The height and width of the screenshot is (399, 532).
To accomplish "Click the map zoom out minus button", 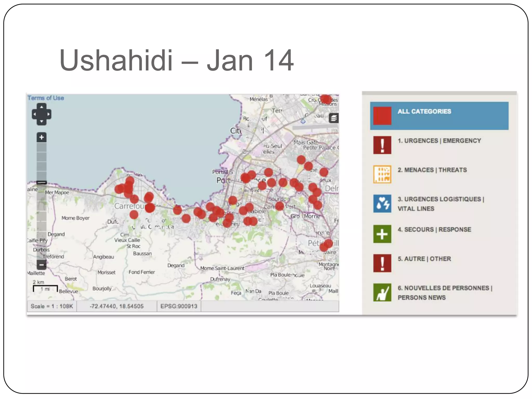I will coord(42,265).
